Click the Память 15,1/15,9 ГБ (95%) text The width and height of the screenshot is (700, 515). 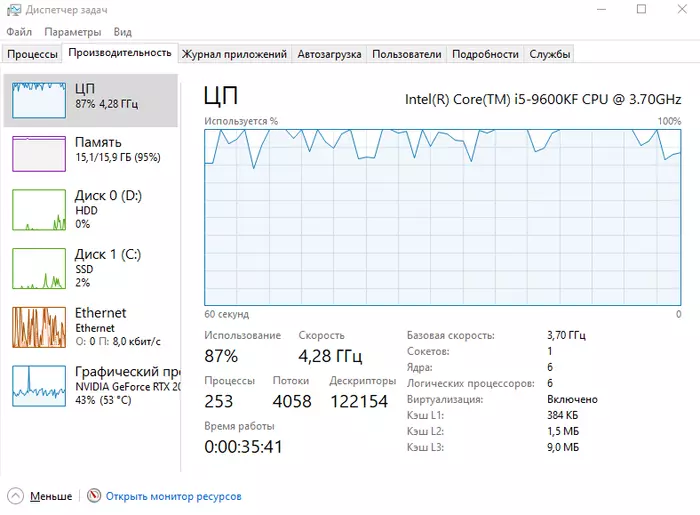pos(118,158)
